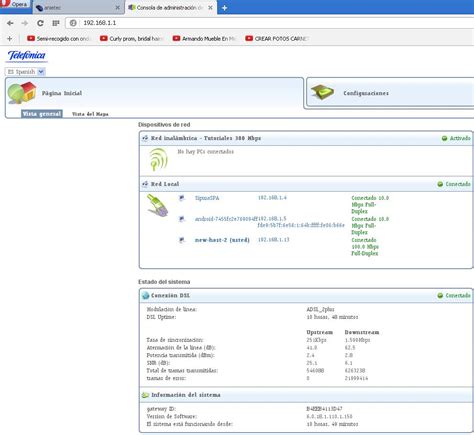The width and height of the screenshot is (474, 435).
Task: Click the wireless signal icon
Action: click(158, 159)
